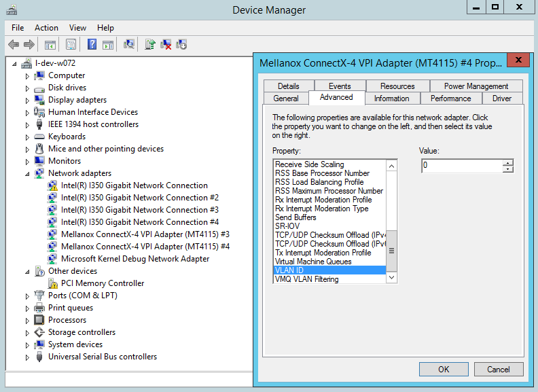Click the Storage controllers icon

39,332
